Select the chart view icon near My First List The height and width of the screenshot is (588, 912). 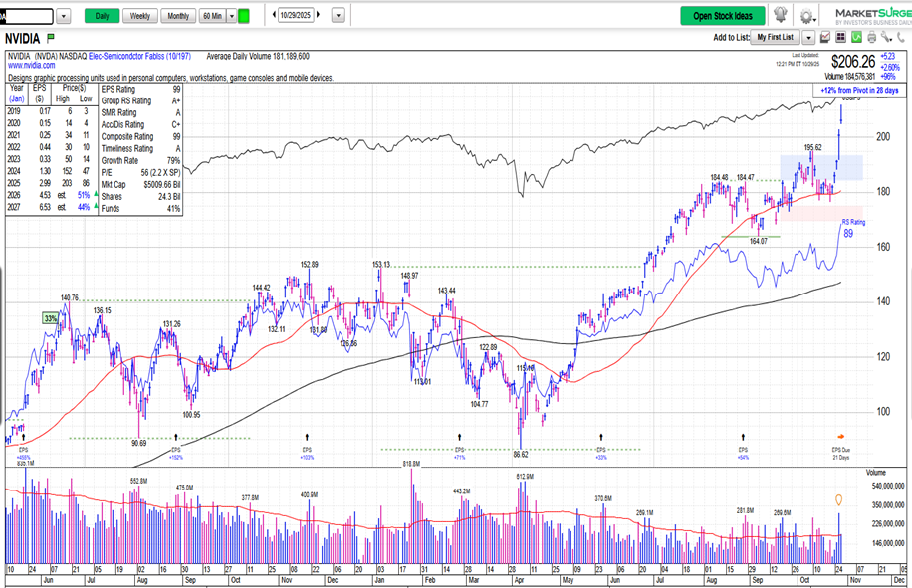click(x=824, y=37)
